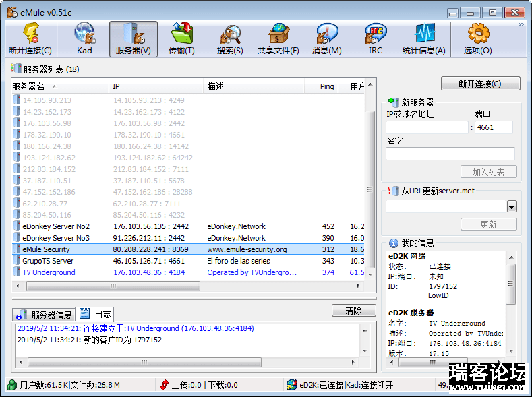532x397 pixels.
Task: Switch to the 日志 log tab
Action: tap(94, 314)
